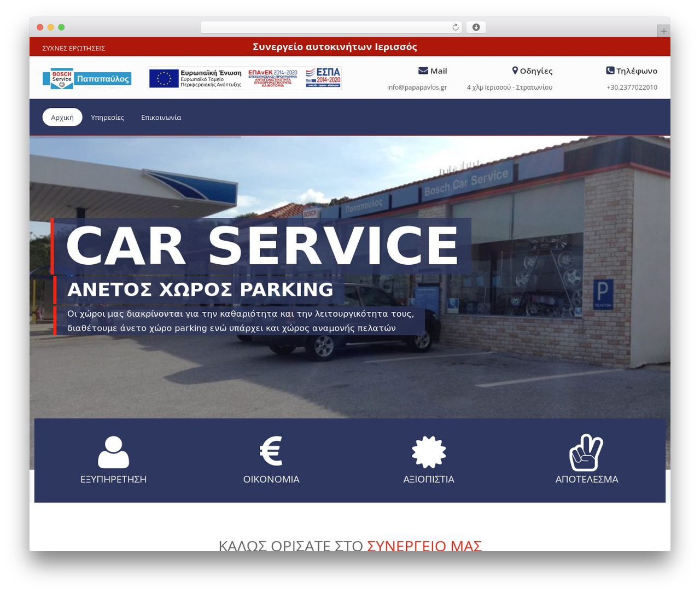Click the phone number +30.2377022010
Viewport: 700px width, 593px height.
632,88
